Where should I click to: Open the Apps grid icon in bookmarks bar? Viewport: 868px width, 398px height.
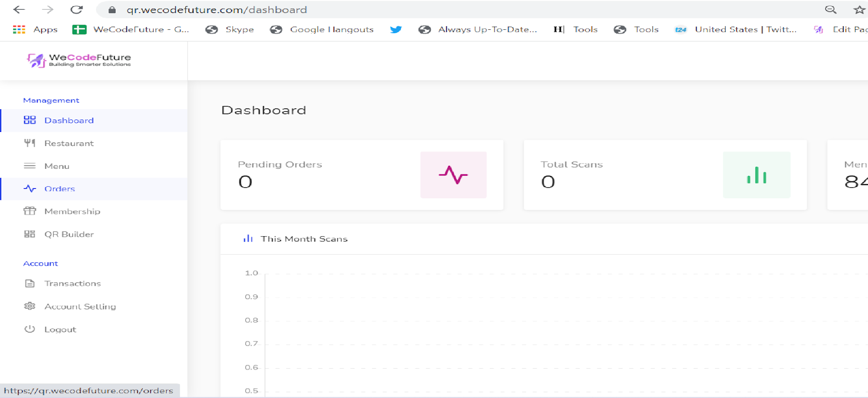pos(19,29)
